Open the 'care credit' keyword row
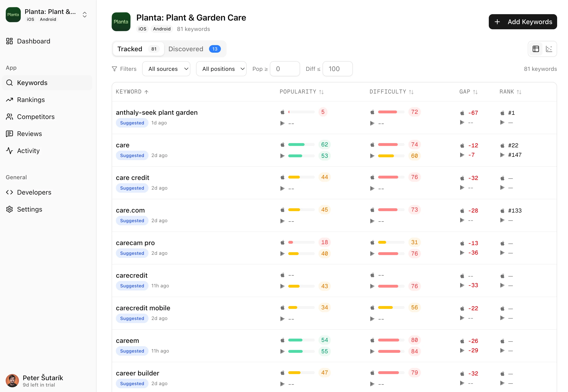Image resolution: width=568 pixels, height=392 pixels. click(132, 178)
